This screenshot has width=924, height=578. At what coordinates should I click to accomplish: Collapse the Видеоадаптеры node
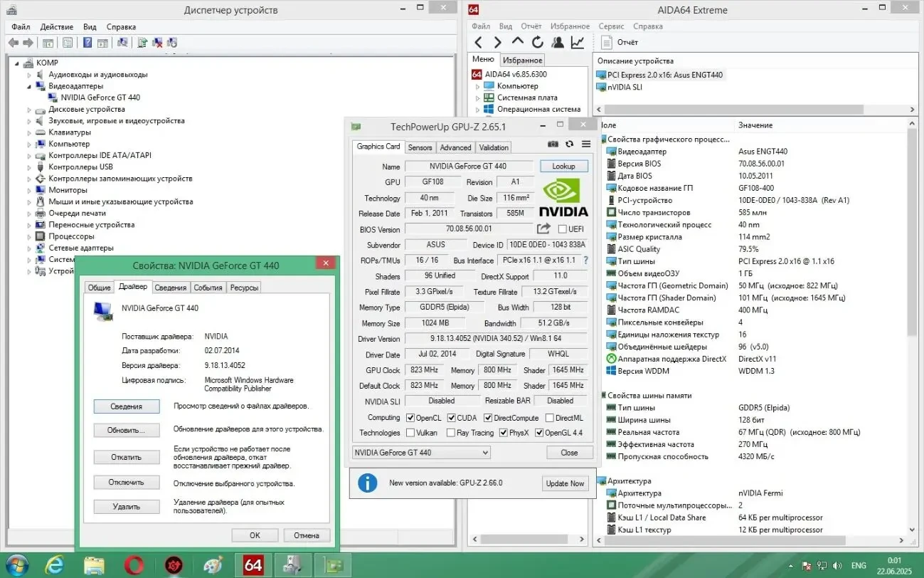29,86
